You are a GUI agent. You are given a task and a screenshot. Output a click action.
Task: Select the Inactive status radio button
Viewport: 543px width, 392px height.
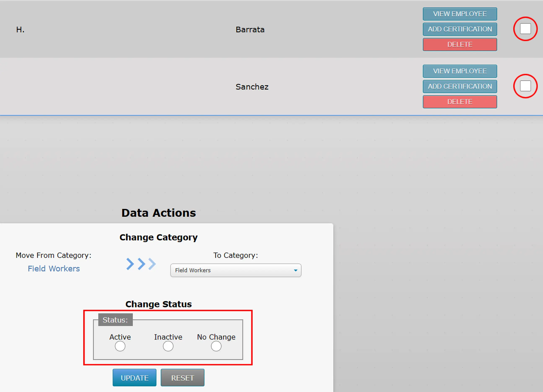[168, 346]
